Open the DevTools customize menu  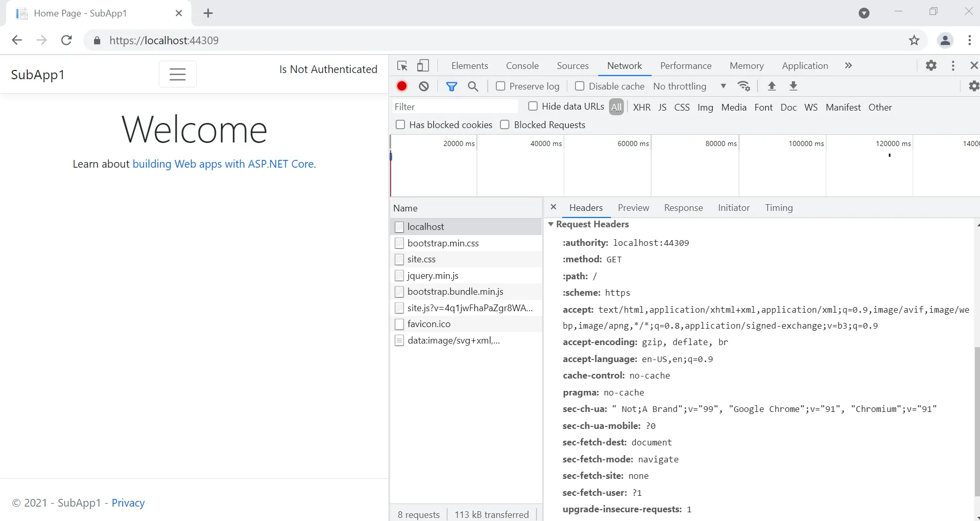[953, 66]
